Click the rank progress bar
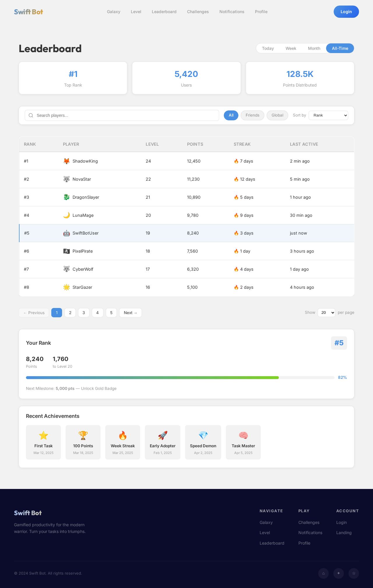This screenshot has width=373, height=588. pos(180,378)
